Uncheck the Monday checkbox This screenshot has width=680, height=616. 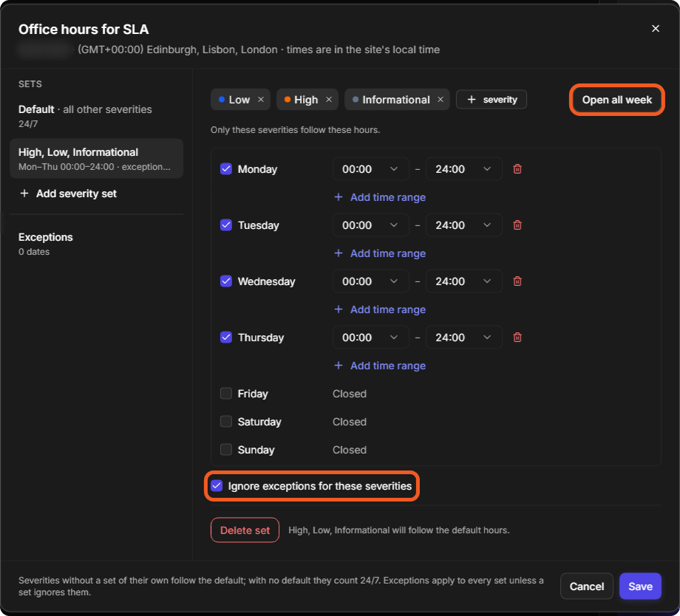[x=226, y=168]
